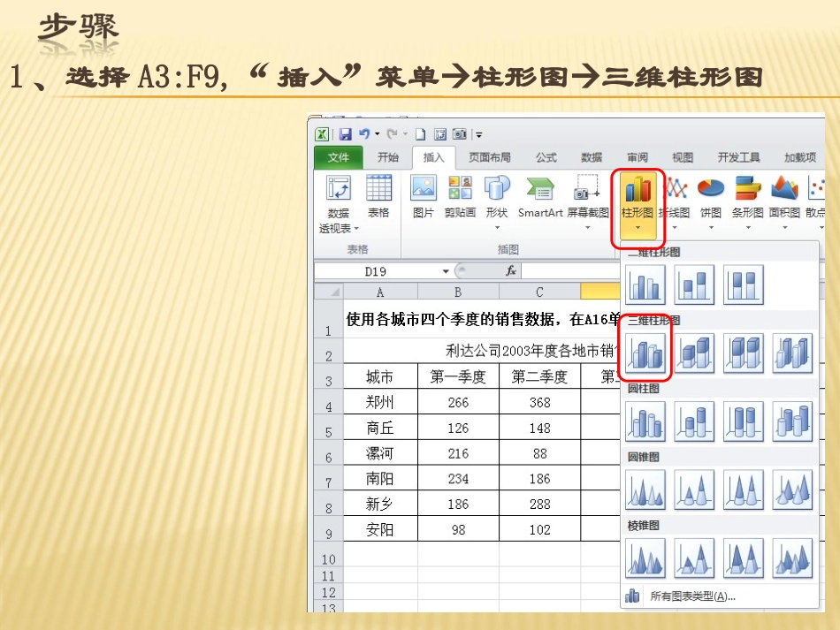Open the 文件 (File) tab
Viewport: 840px width, 630px height.
[x=339, y=157]
